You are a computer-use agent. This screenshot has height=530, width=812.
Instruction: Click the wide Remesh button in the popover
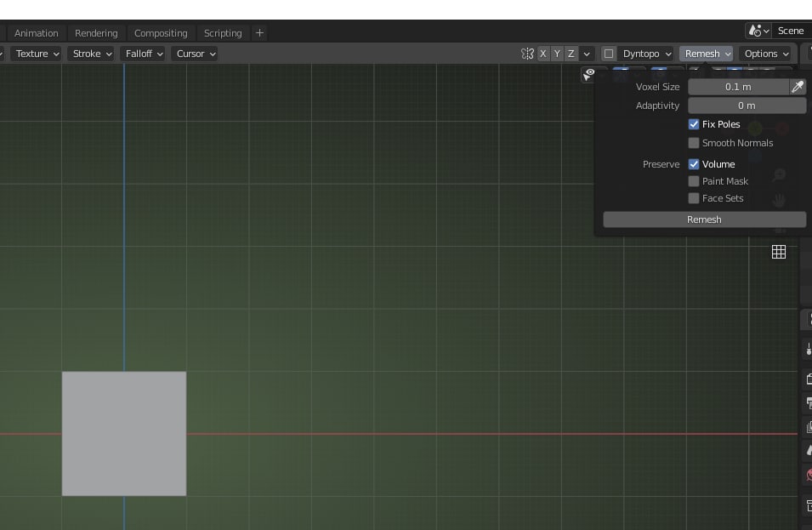coord(704,219)
